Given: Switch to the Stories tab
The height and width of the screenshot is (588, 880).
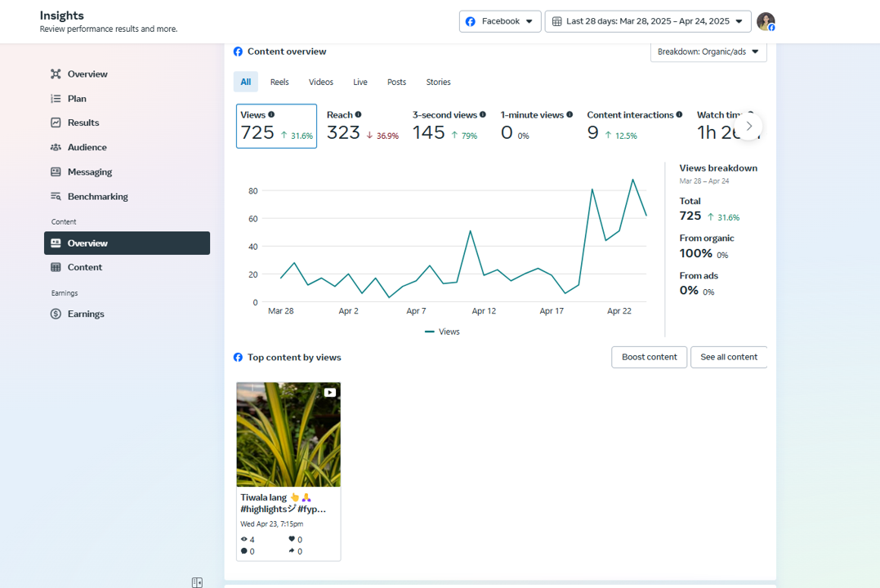Looking at the screenshot, I should click(x=438, y=82).
